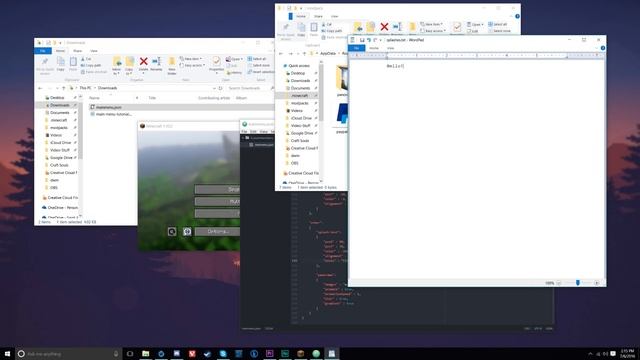Open Easy access dropdown in modpacks window

[x=433, y=31]
